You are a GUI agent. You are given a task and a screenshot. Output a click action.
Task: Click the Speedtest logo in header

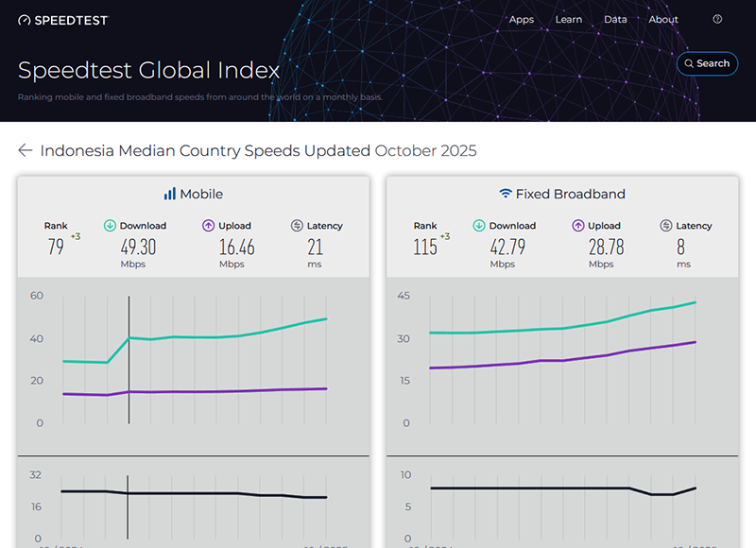click(63, 20)
